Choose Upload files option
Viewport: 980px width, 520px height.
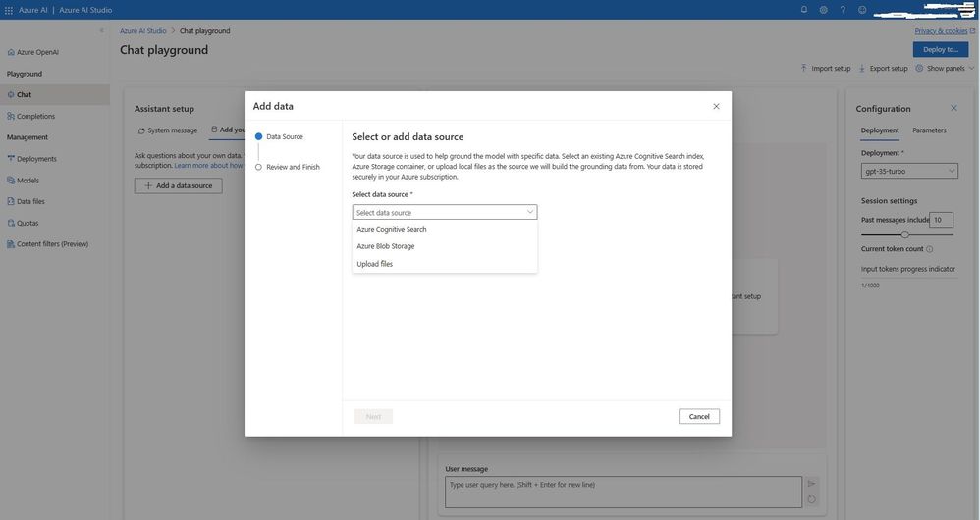point(445,264)
